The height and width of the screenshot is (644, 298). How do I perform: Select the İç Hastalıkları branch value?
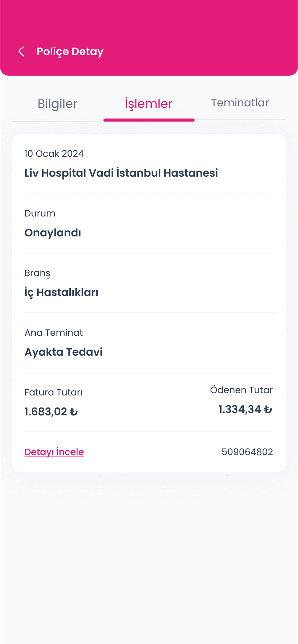tap(61, 292)
